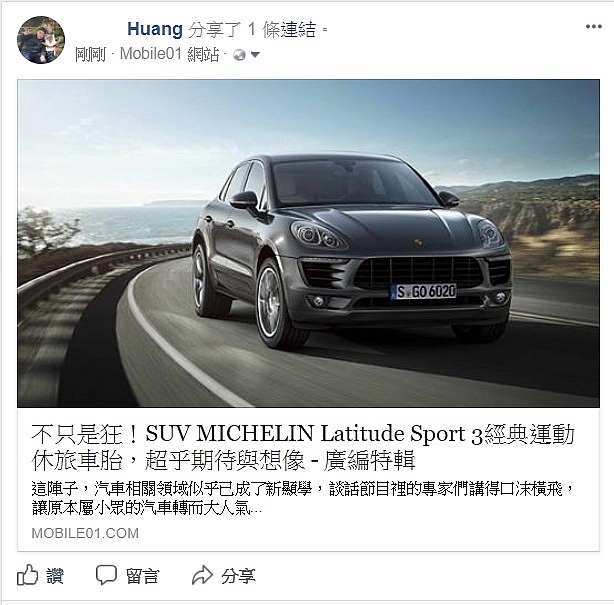
Task: Open Huang's profile picture avatar
Action: click(41, 40)
